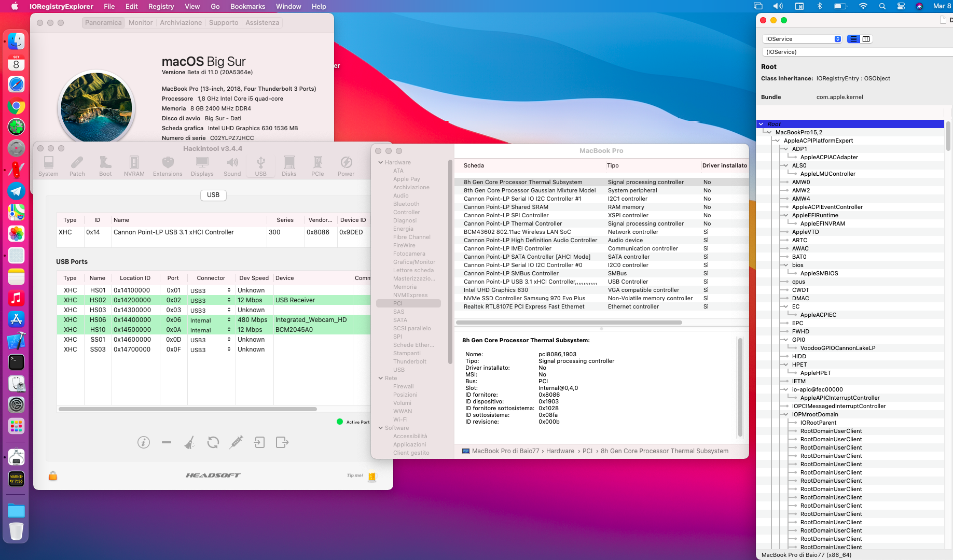Switch to the Supporto tab
Viewport: 953px width, 560px height.
pyautogui.click(x=224, y=22)
